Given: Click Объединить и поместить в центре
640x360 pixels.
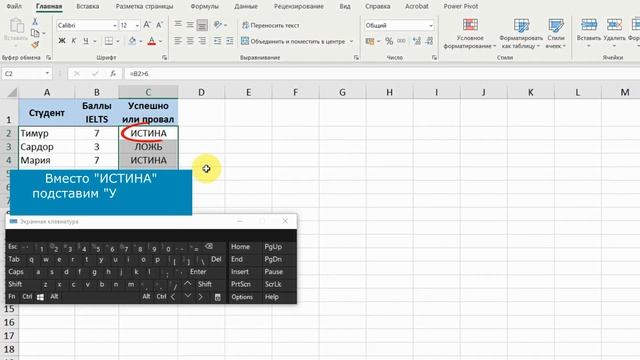Looking at the screenshot, I should click(293, 41).
